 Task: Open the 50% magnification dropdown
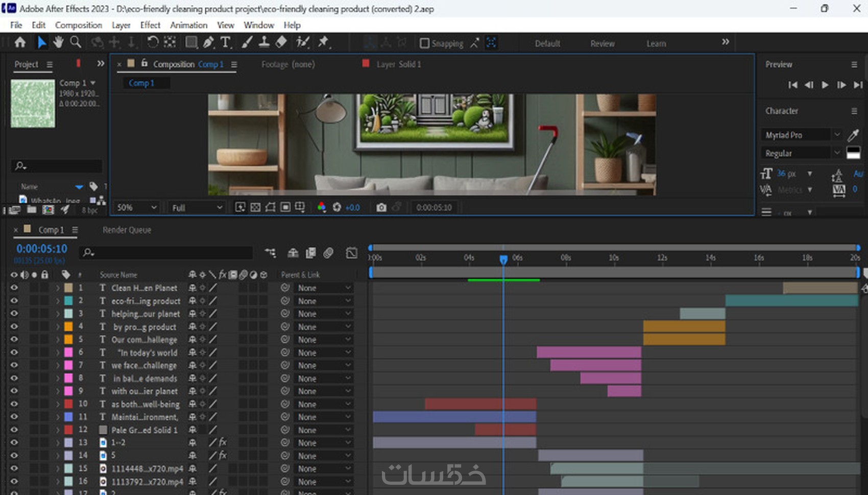point(136,208)
